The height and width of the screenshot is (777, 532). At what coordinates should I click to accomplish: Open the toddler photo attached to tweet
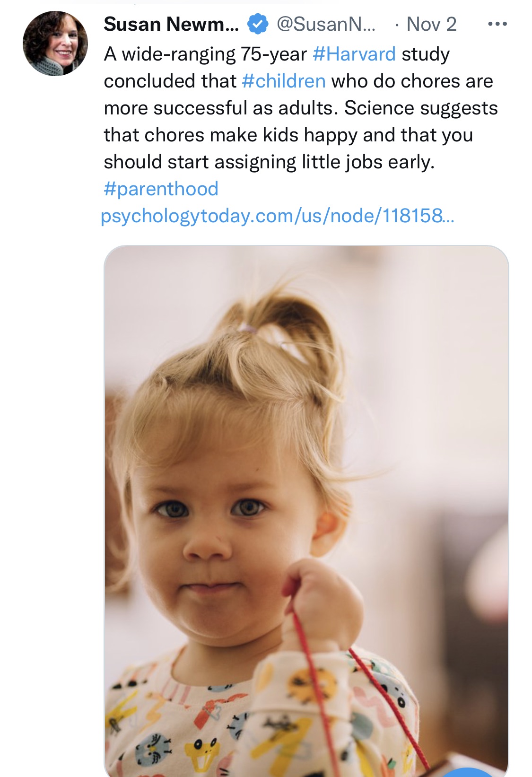[306, 511]
